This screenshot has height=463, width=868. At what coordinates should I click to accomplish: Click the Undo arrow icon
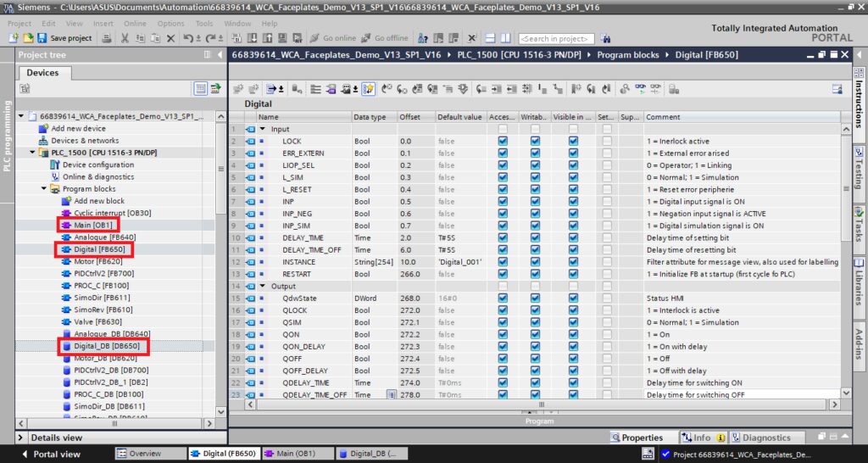[x=188, y=38]
